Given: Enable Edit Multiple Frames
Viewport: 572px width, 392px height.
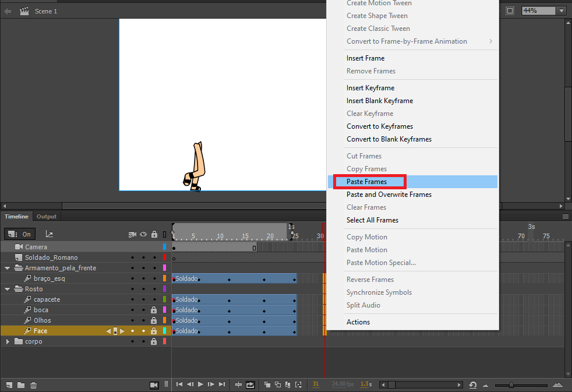Looking at the screenshot, I should click(288, 384).
